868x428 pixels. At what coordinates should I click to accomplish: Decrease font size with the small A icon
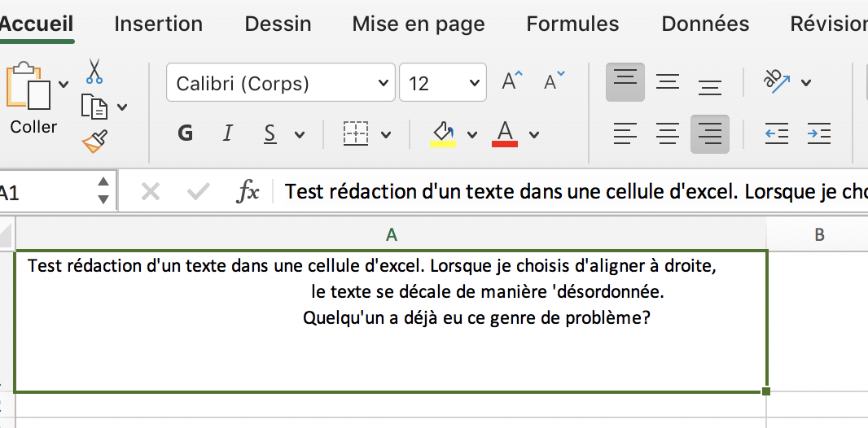tap(555, 81)
